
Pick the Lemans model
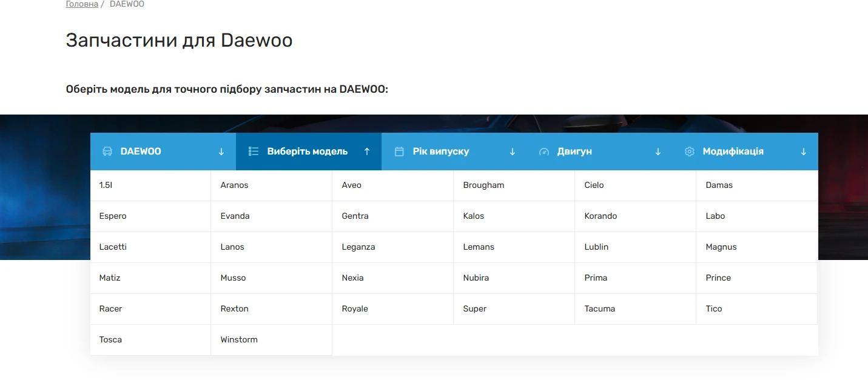pyautogui.click(x=514, y=247)
